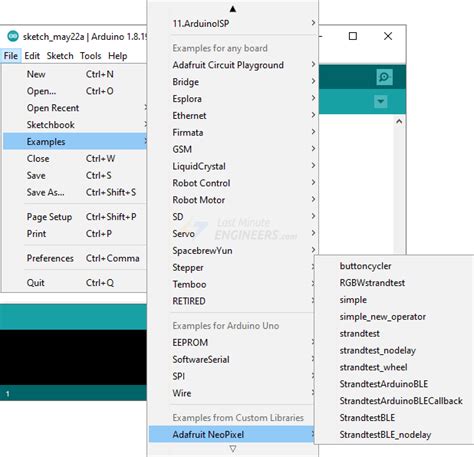Expand the Bridge examples submenu
The width and height of the screenshot is (474, 457).
(x=233, y=82)
